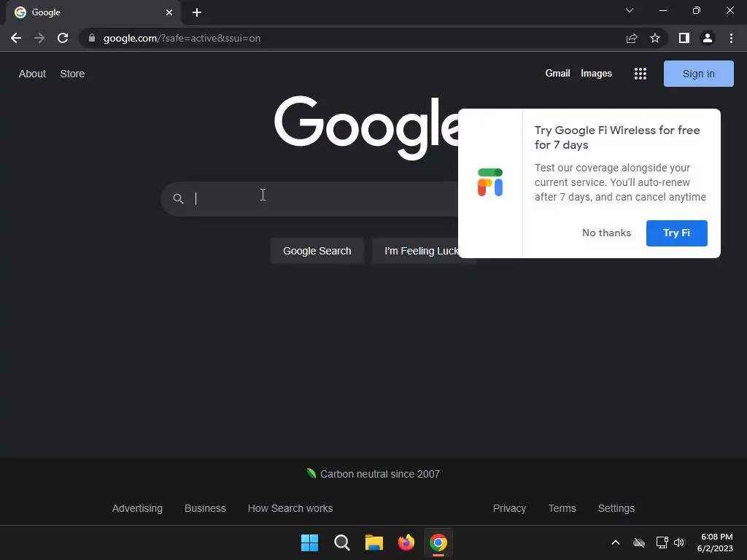Click I'm Feeling Lucky button
The height and width of the screenshot is (560, 747).
coord(421,251)
